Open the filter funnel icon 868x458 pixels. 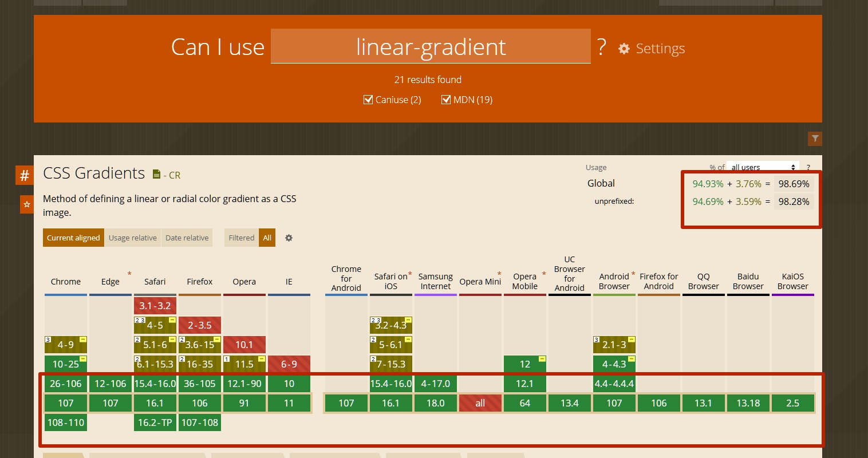pyautogui.click(x=815, y=139)
